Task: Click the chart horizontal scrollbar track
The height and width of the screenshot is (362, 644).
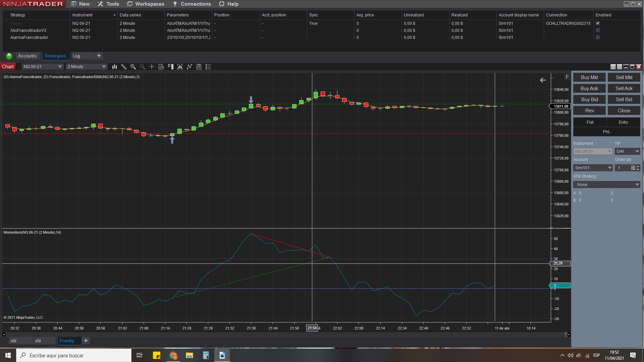Action: [x=285, y=335]
